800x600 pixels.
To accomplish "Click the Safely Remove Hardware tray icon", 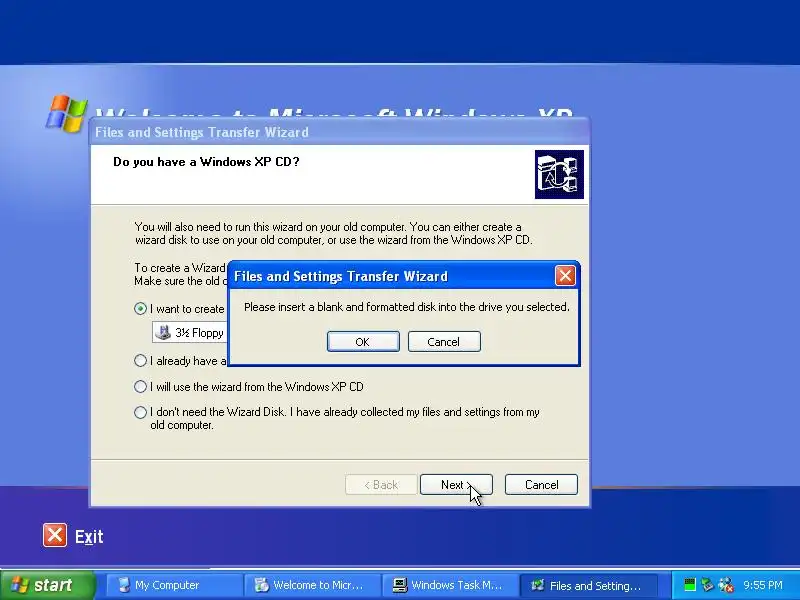I will tap(707, 585).
